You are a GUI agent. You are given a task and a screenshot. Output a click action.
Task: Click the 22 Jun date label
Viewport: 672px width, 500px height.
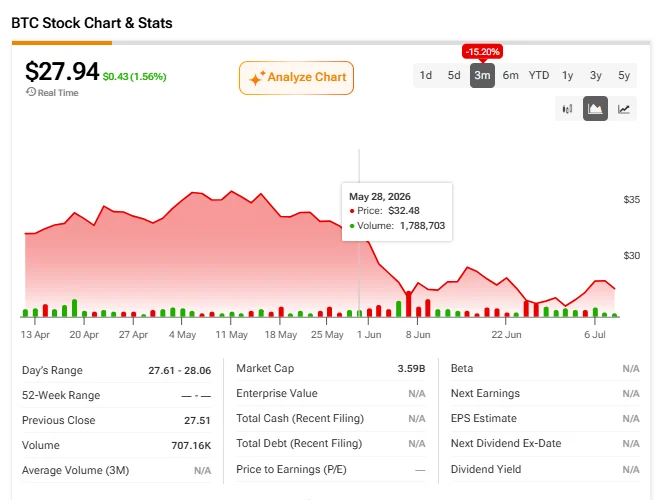[506, 335]
